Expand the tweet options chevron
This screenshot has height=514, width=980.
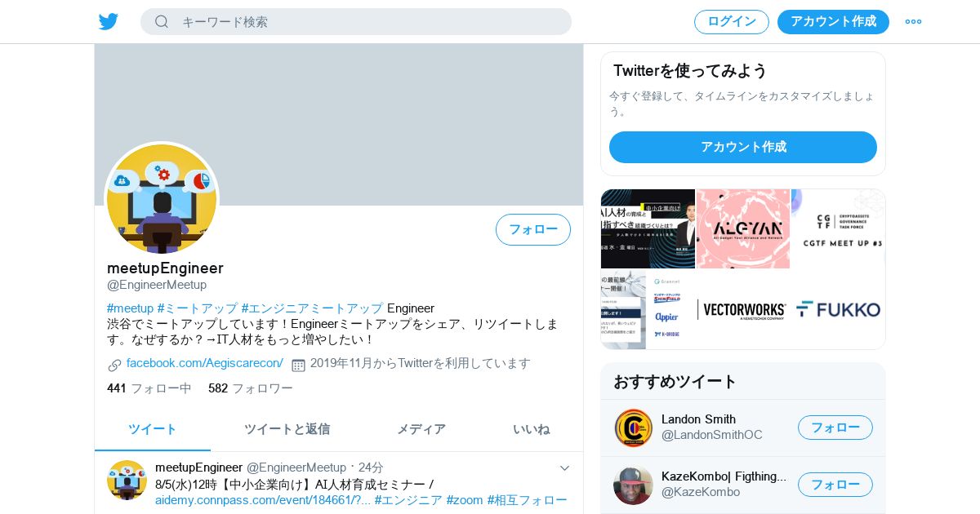(x=564, y=468)
